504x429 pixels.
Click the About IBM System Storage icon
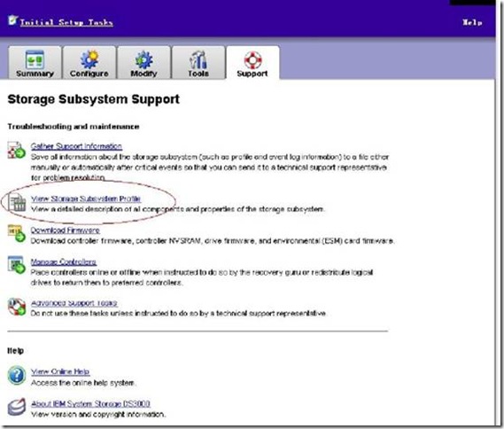pos(17,407)
